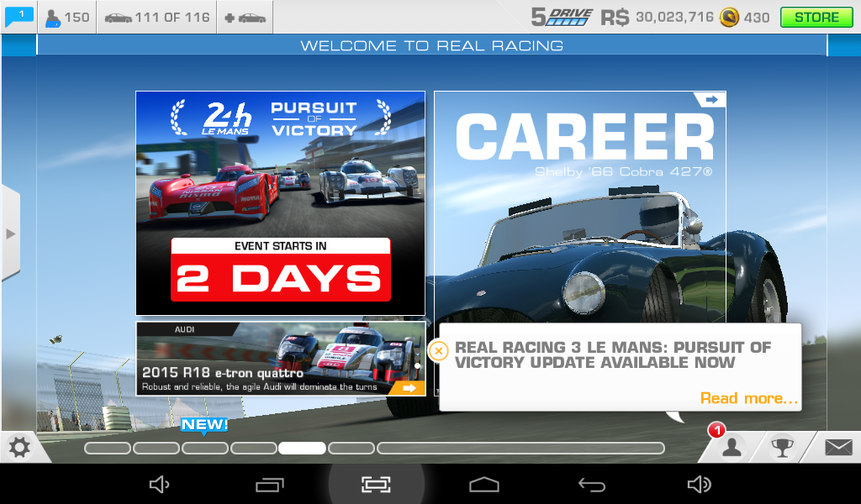Open garage showing 111 of 116 cars
Viewport: 861px width, 504px height.
[156, 17]
